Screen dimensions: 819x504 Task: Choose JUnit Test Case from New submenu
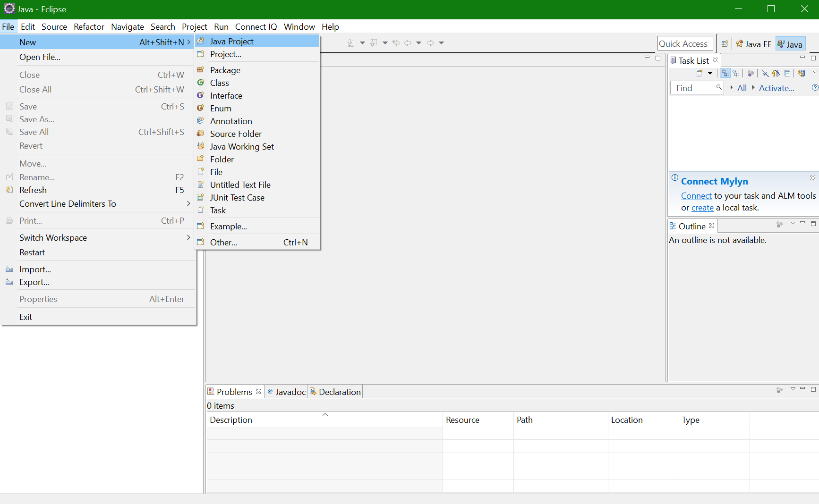click(x=257, y=197)
